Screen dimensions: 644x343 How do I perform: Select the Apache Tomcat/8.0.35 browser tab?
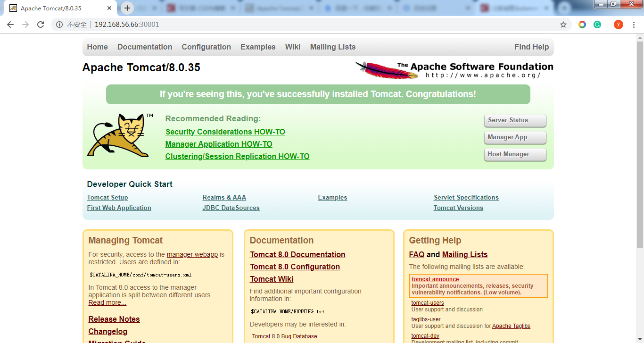pyautogui.click(x=60, y=8)
